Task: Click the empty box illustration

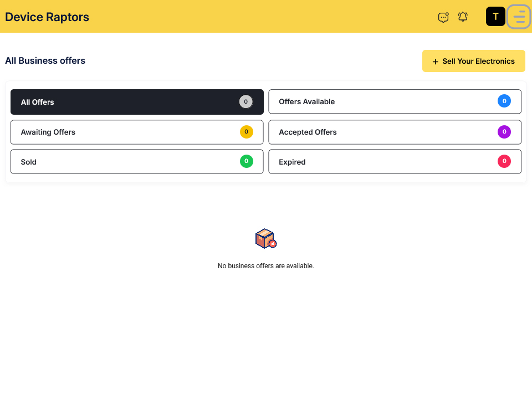Action: [x=265, y=239]
